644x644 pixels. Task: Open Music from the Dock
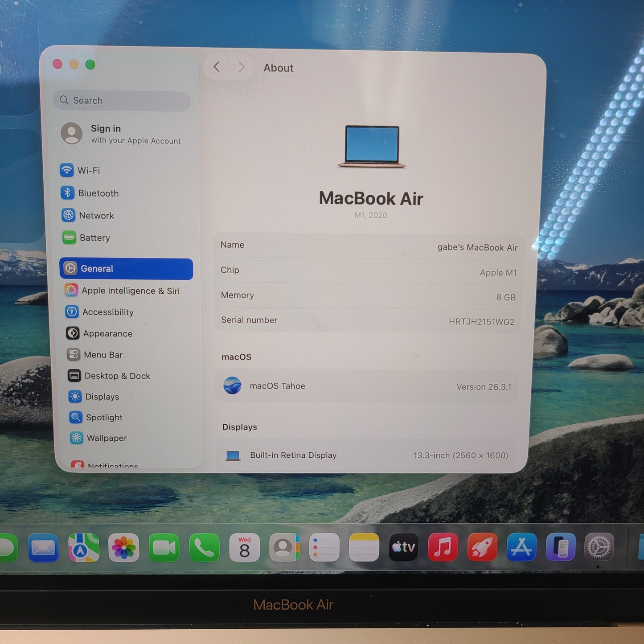point(443,547)
